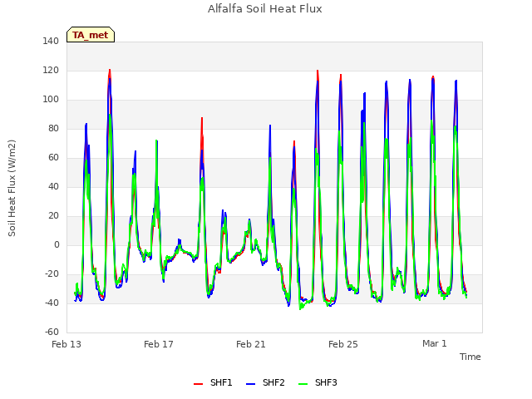Image resolution: width=532 pixels, height=399 pixels.
Task: Toggle the SHF2 series in the legend
Action: click(265, 382)
